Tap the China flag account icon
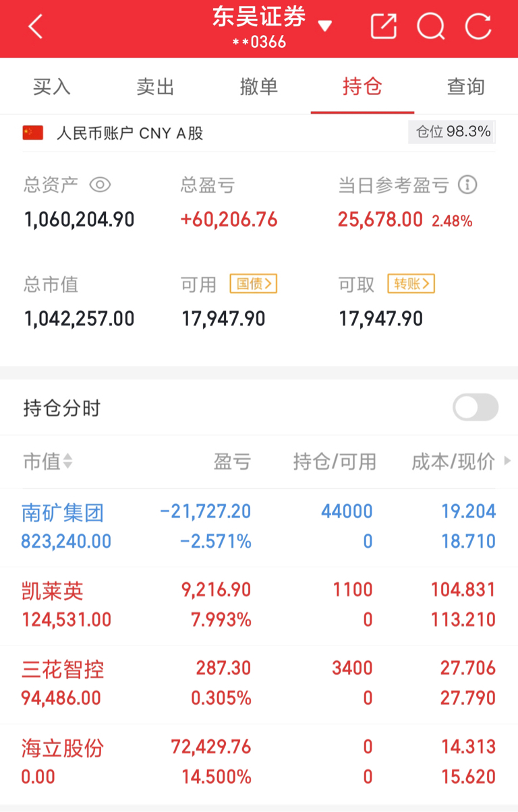 (x=33, y=133)
